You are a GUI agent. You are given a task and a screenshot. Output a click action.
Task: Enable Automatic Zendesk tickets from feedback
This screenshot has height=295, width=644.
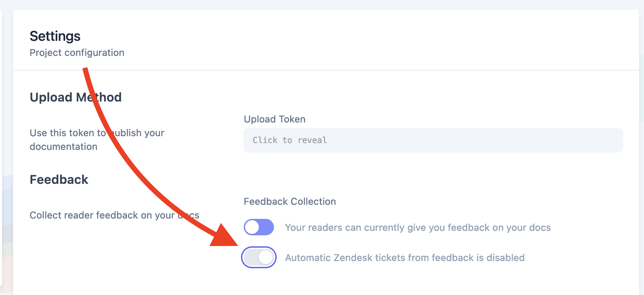pyautogui.click(x=259, y=257)
